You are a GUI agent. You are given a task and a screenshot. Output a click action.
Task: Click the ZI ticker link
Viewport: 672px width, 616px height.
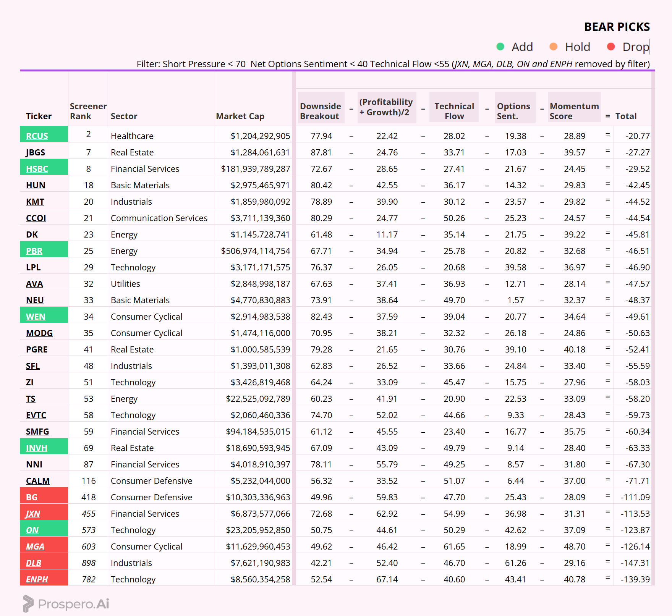point(30,382)
